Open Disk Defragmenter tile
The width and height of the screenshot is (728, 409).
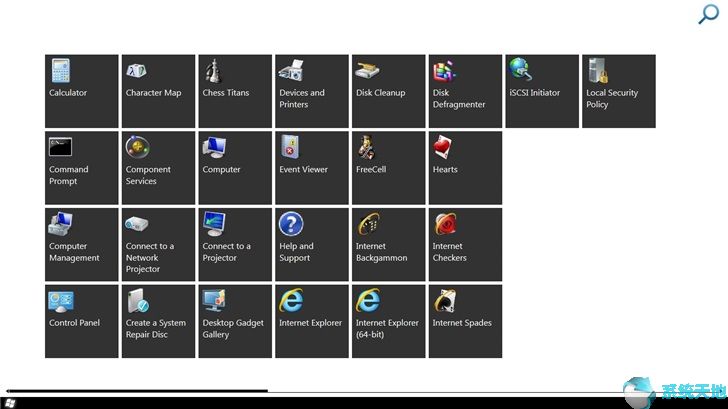click(x=465, y=91)
